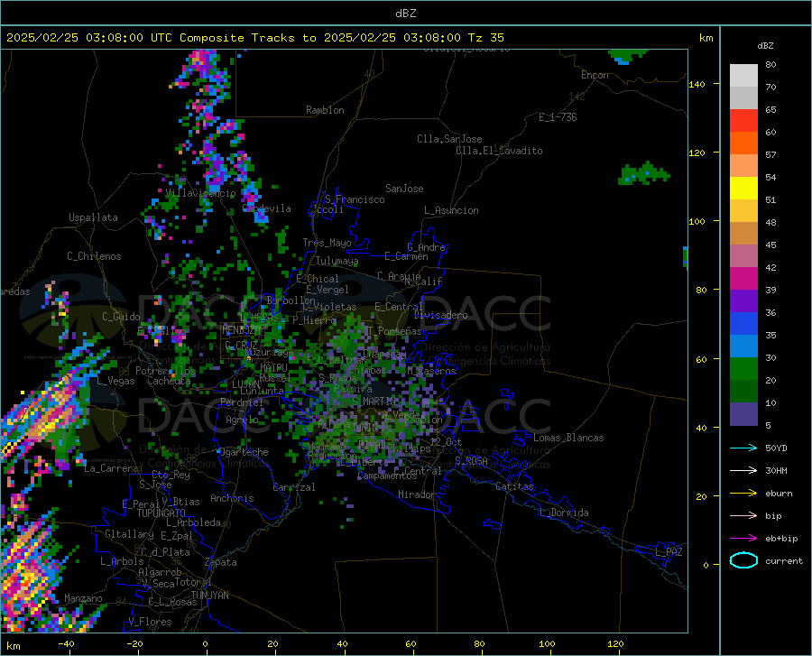Click the 'Manzano' map label

83,598
